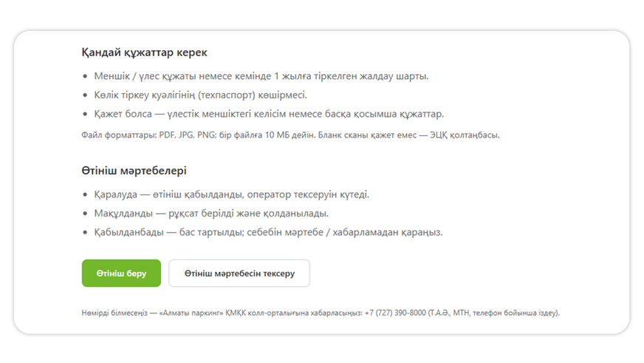
Task: Click the green Өтініш беру button
Action: [121, 273]
